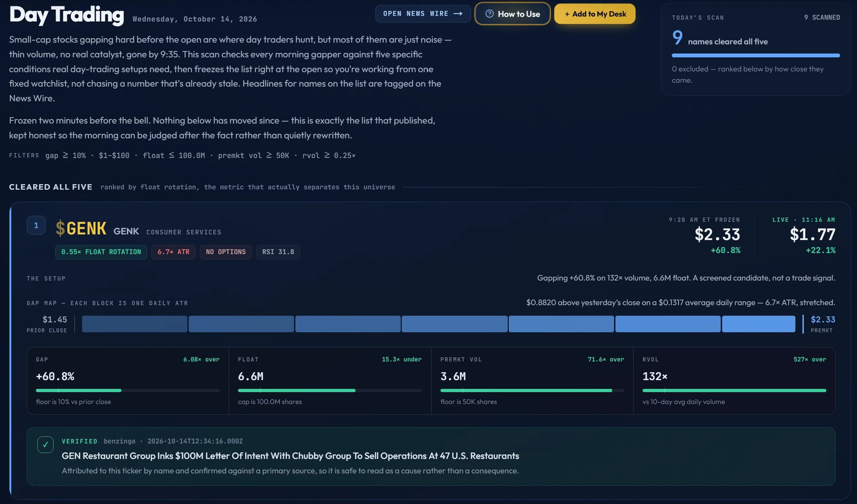Click the Float metric progress bar
The image size is (857, 504).
pos(330,391)
